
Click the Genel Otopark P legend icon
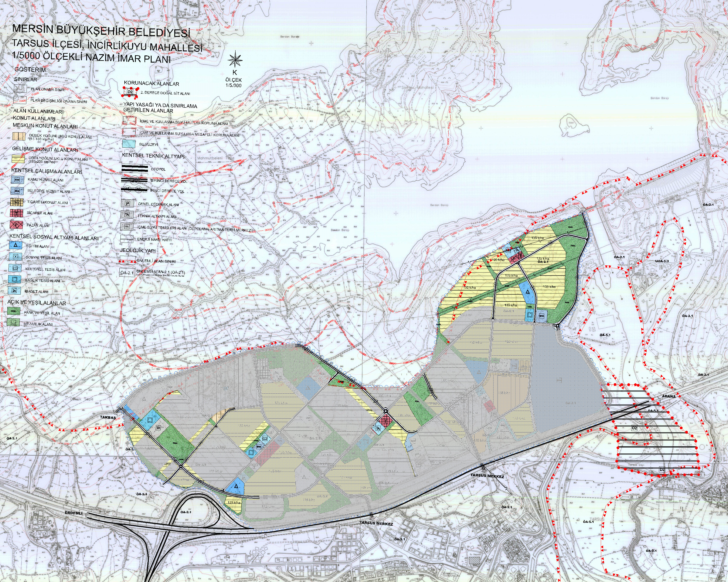click(127, 203)
